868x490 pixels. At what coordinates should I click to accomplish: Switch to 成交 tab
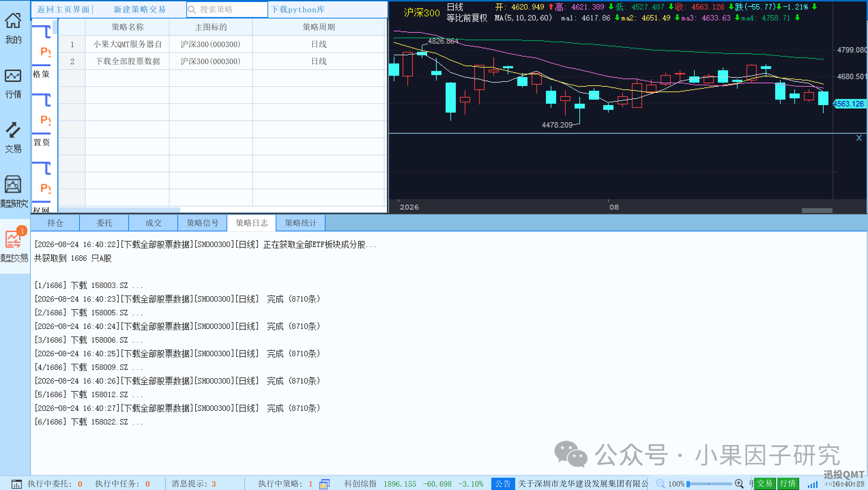(154, 223)
